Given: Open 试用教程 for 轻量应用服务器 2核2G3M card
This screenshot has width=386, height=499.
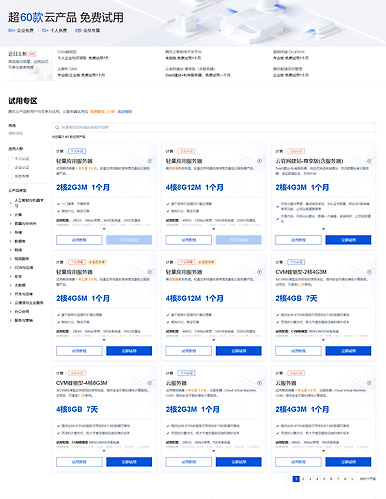Looking at the screenshot, I should (79, 240).
